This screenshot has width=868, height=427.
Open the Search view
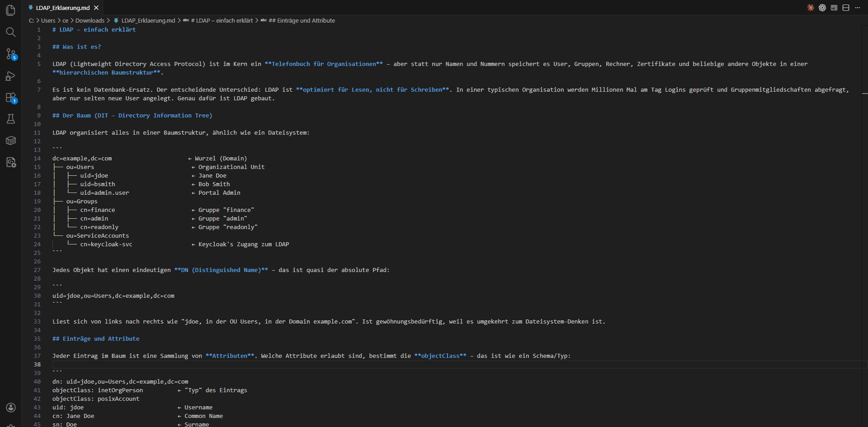click(x=11, y=32)
